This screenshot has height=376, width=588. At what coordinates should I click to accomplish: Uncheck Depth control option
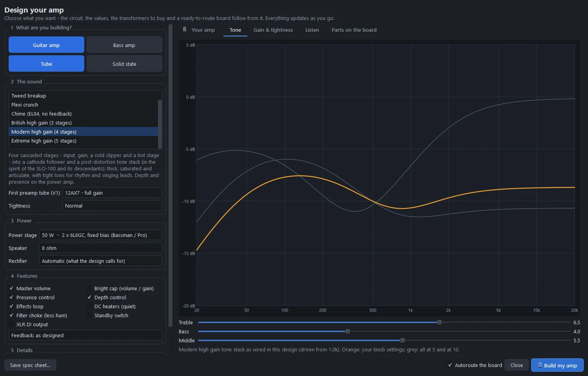89,297
